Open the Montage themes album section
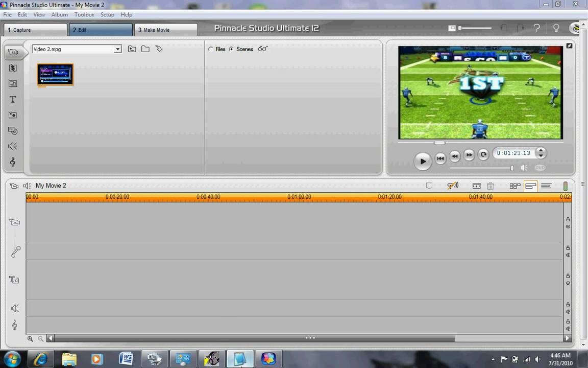The image size is (588, 368). tap(13, 84)
